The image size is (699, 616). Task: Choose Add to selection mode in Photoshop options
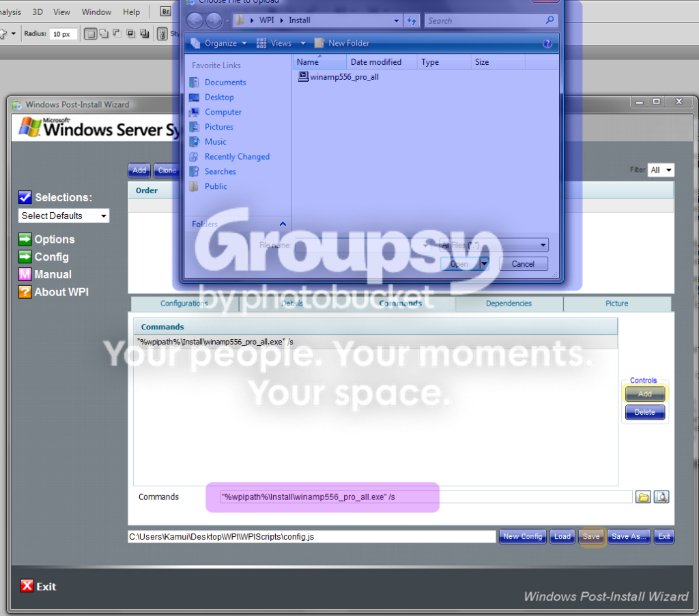(104, 33)
